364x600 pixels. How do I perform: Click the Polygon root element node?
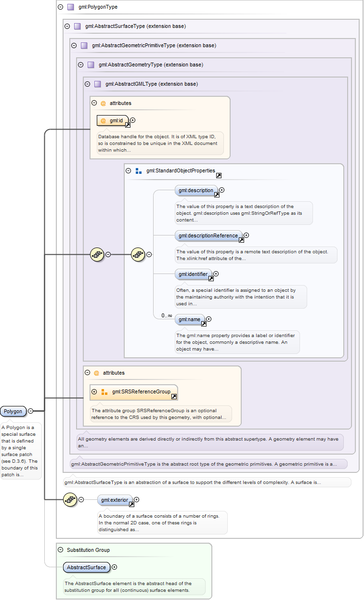pyautogui.click(x=13, y=411)
